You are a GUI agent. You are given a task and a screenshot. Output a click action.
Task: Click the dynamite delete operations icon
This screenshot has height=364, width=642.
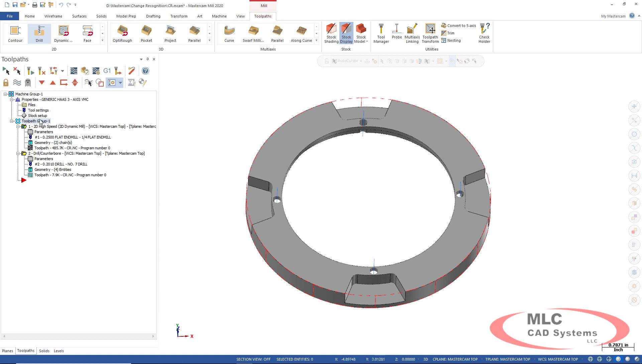point(132,71)
